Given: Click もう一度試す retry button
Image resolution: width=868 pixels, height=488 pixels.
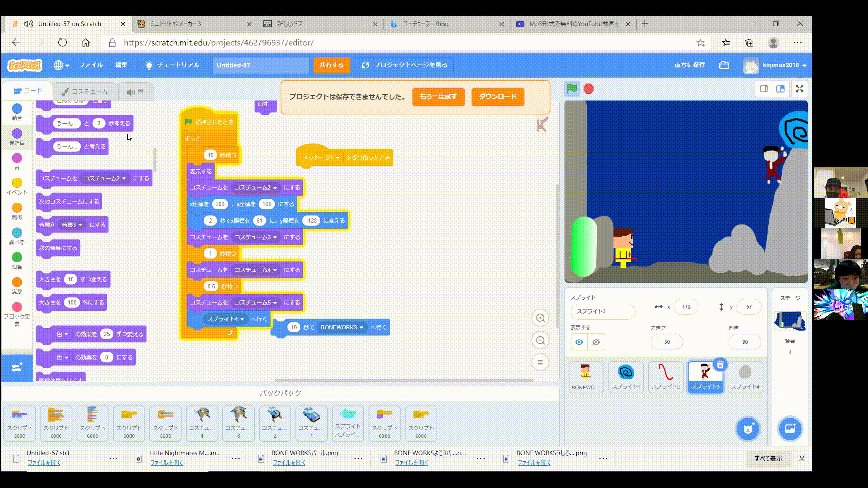Looking at the screenshot, I should click(x=438, y=97).
